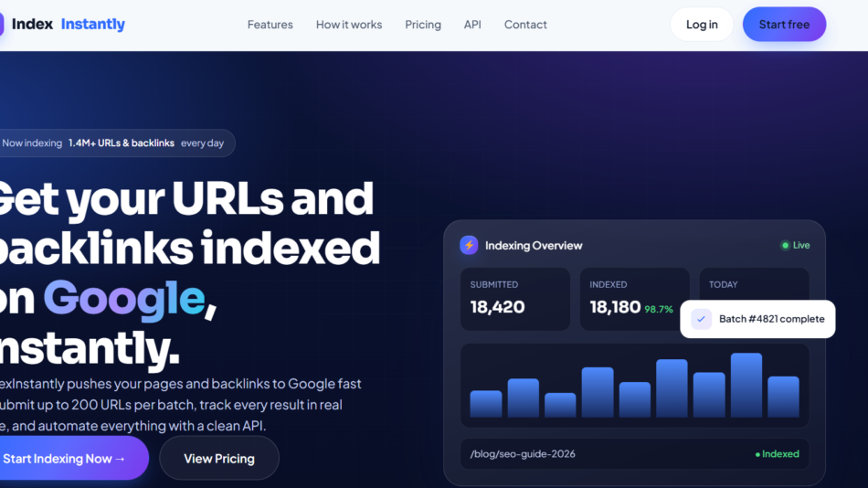Click the gradient Google word in headline
The height and width of the screenshot is (488, 868).
coord(124,299)
